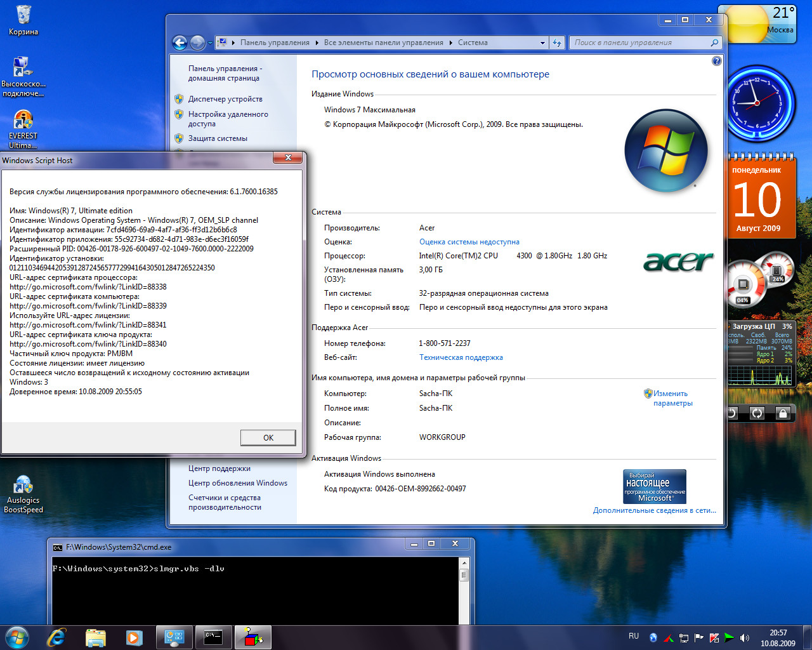Viewport: 812px width, 650px height.
Task: Select 'Все элементы панели управления' breadcrumb
Action: point(383,43)
